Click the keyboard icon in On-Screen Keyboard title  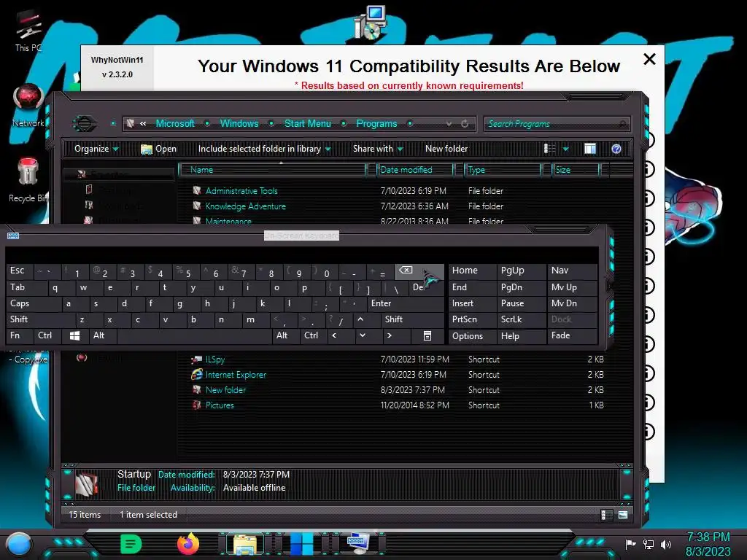click(x=13, y=236)
